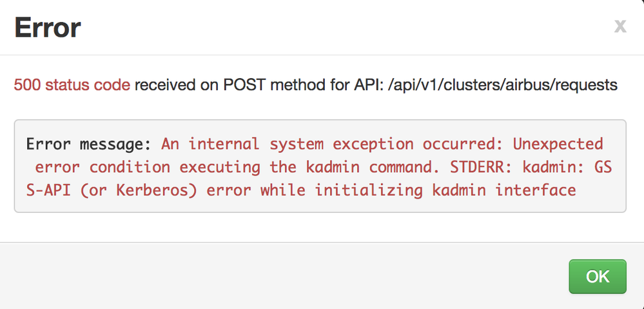Click the "received on" text
Image resolution: width=644 pixels, height=309 pixels.
168,85
